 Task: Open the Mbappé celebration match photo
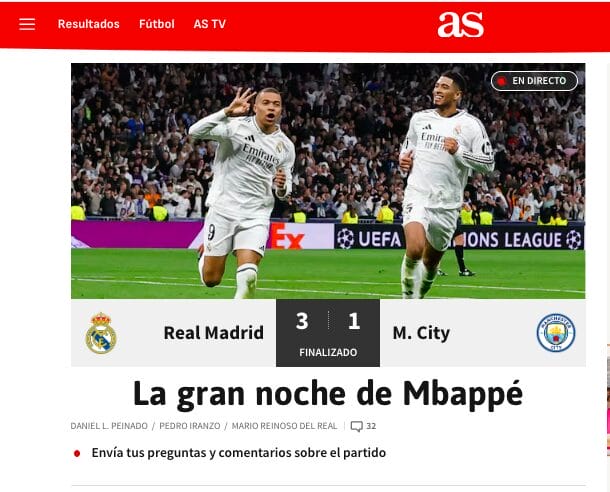point(328,181)
